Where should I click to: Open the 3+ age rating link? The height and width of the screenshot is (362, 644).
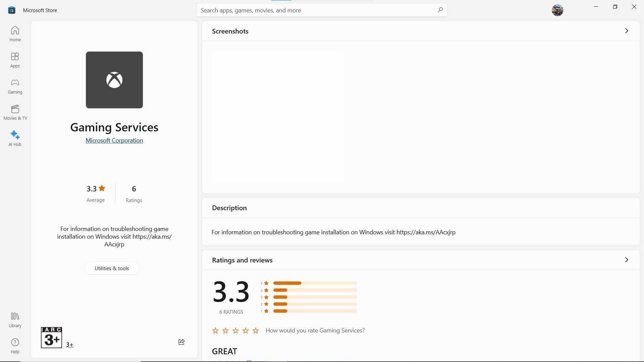[70, 345]
